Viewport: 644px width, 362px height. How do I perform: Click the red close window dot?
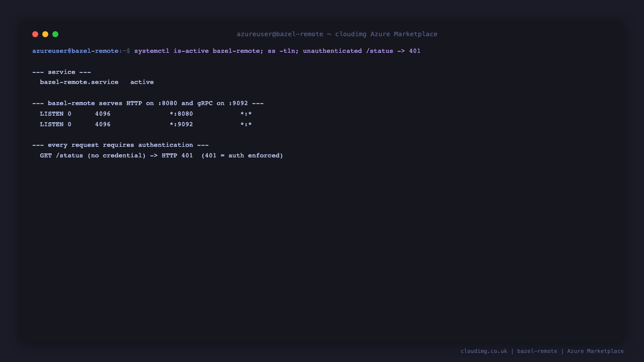point(35,34)
